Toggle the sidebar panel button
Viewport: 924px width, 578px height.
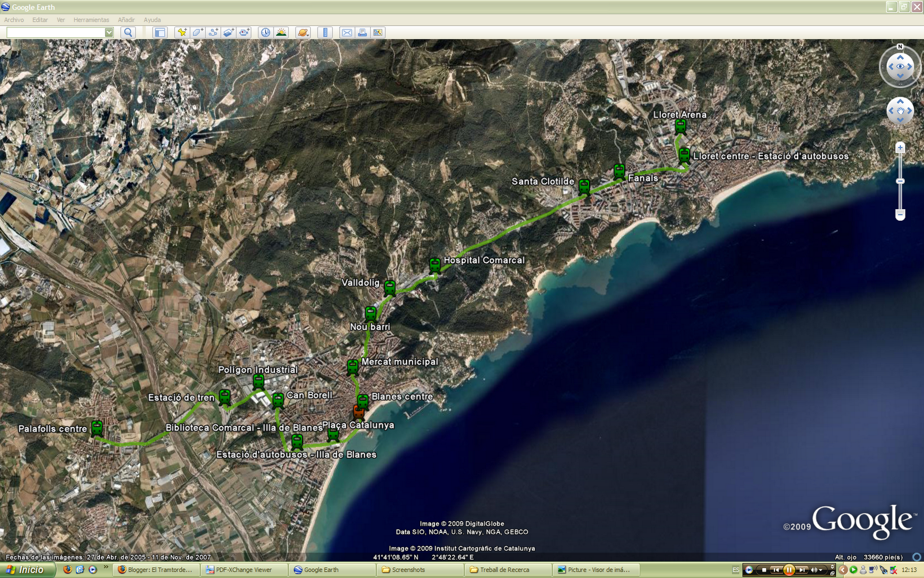(159, 32)
